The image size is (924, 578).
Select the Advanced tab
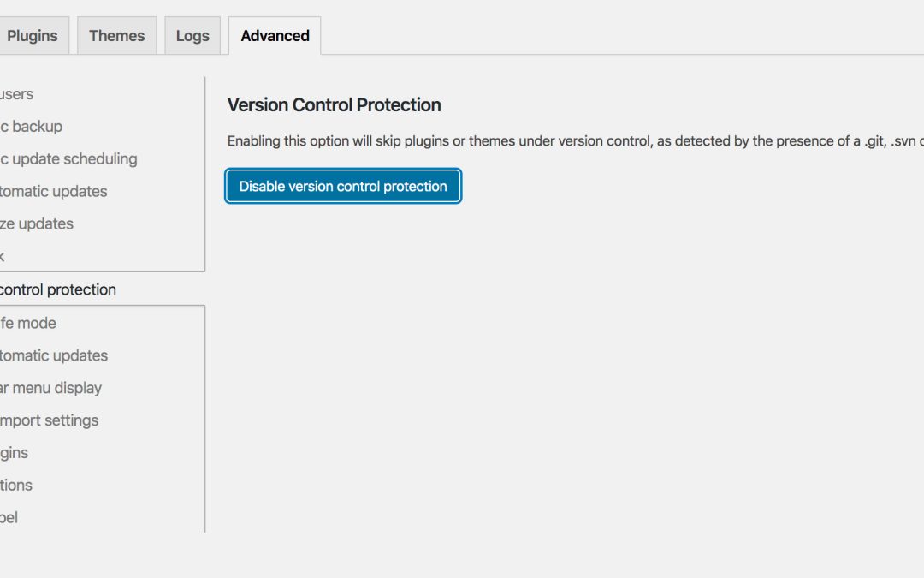[275, 35]
